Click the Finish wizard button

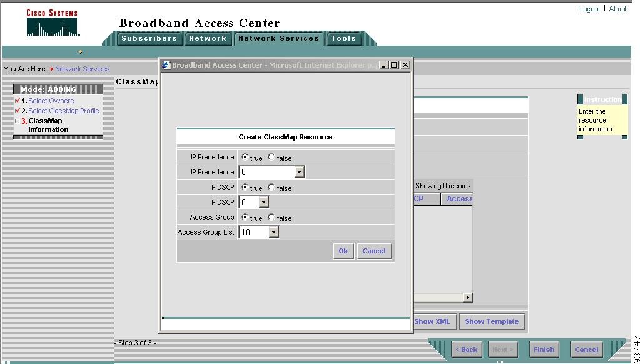(x=544, y=350)
